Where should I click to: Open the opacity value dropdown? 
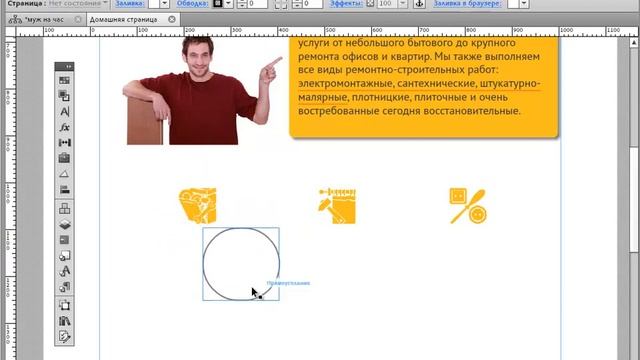(402, 4)
